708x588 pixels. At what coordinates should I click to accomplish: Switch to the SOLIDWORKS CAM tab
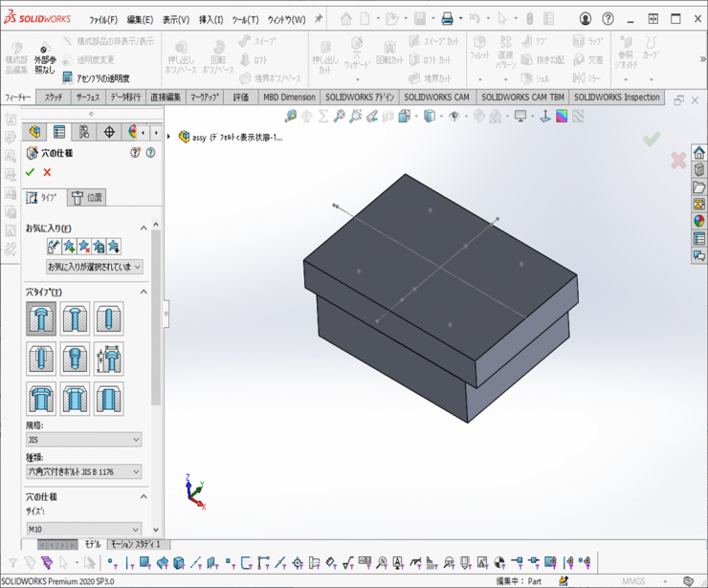[436, 97]
